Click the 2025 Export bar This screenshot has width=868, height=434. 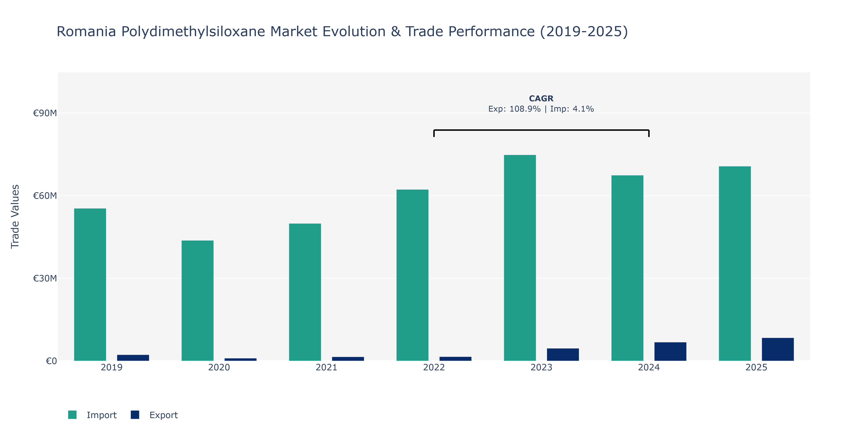click(778, 349)
